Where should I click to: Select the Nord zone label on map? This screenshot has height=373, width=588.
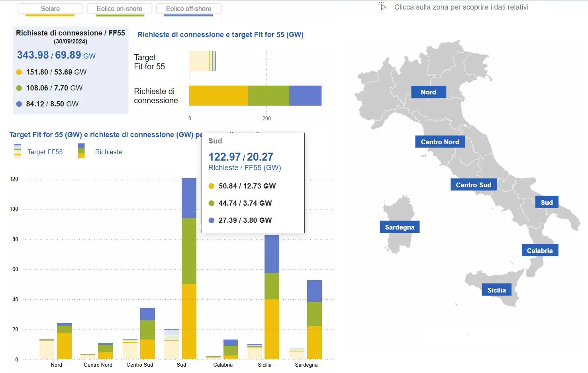click(x=428, y=92)
